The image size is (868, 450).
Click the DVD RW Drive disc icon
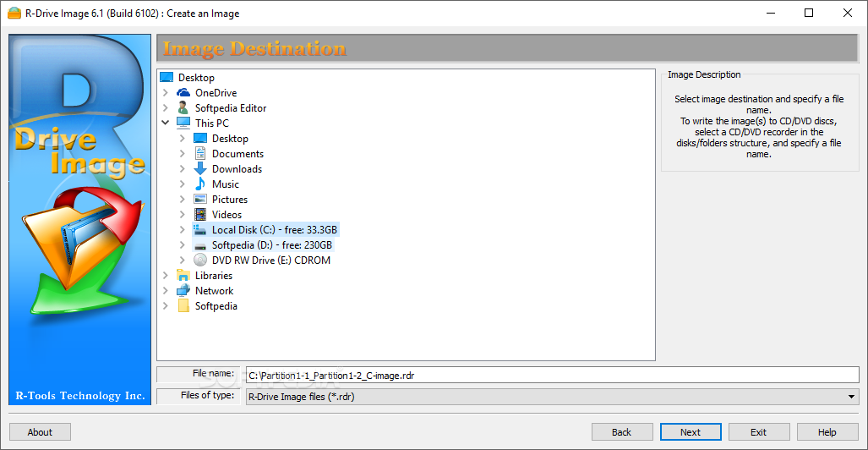(x=200, y=260)
